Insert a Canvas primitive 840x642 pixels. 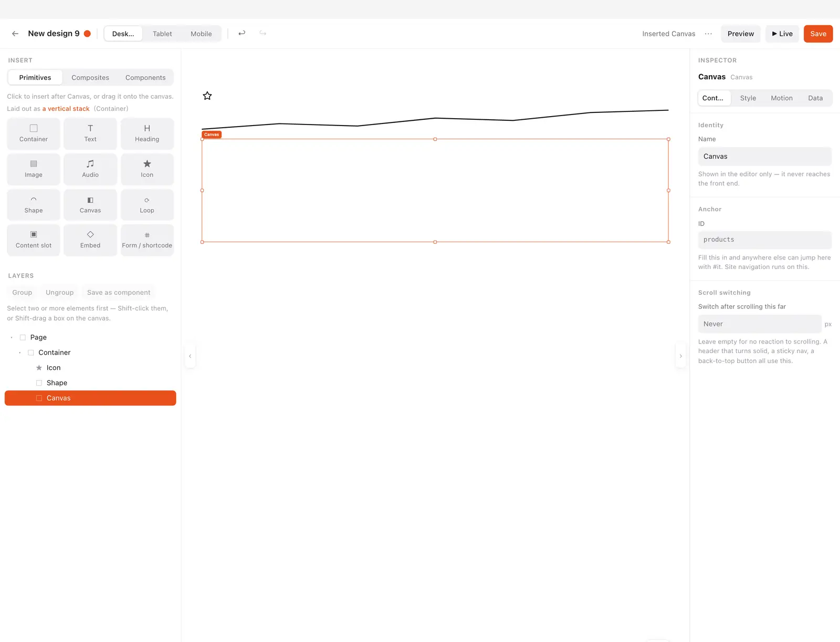tap(90, 205)
